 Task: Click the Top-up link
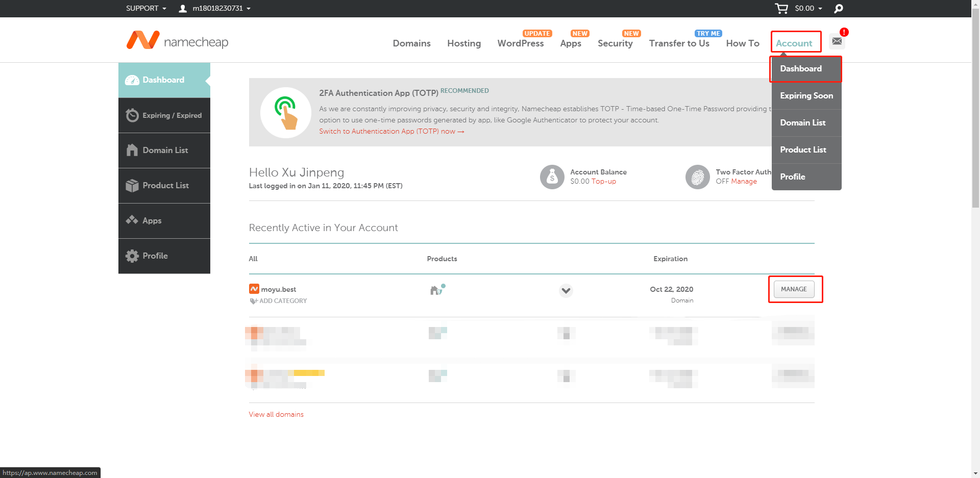click(604, 182)
